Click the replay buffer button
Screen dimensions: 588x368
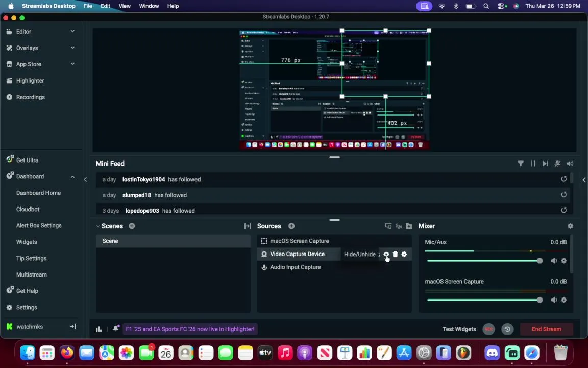[x=507, y=329]
